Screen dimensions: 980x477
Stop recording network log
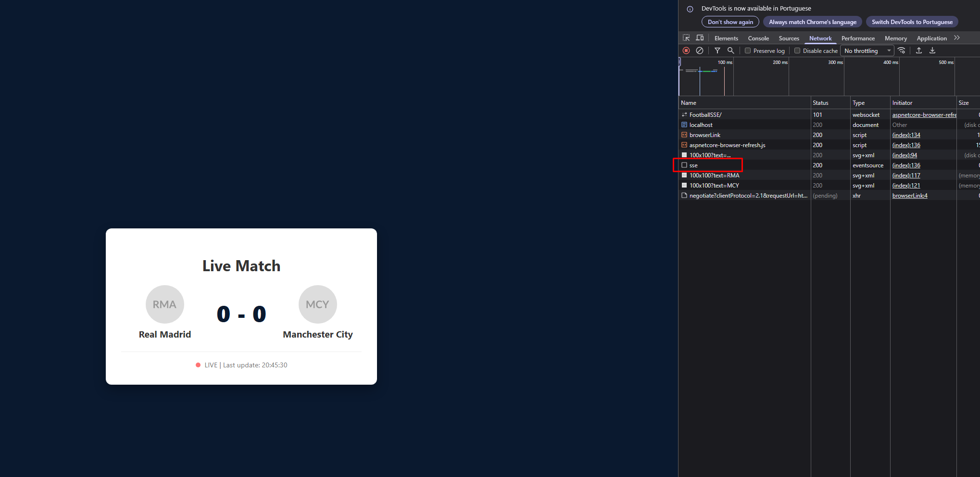tap(686, 50)
